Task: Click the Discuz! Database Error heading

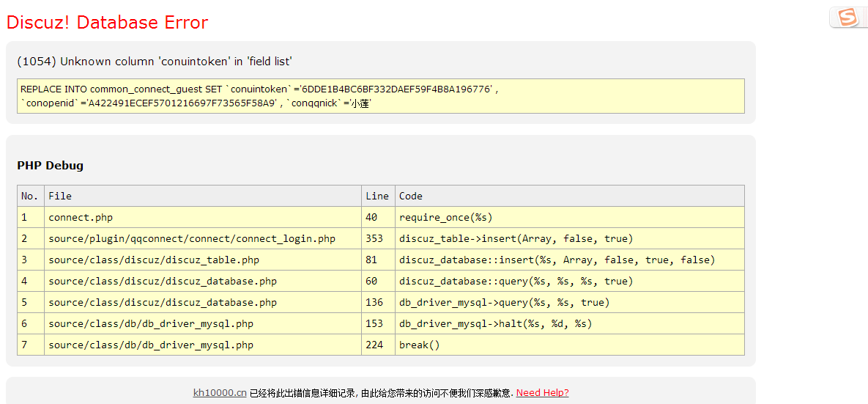Action: pos(107,23)
